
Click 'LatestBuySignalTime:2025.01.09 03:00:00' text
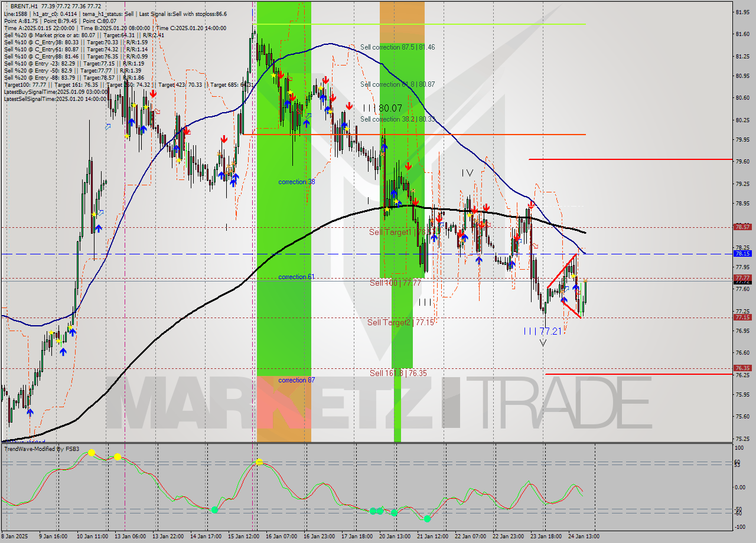pos(56,91)
